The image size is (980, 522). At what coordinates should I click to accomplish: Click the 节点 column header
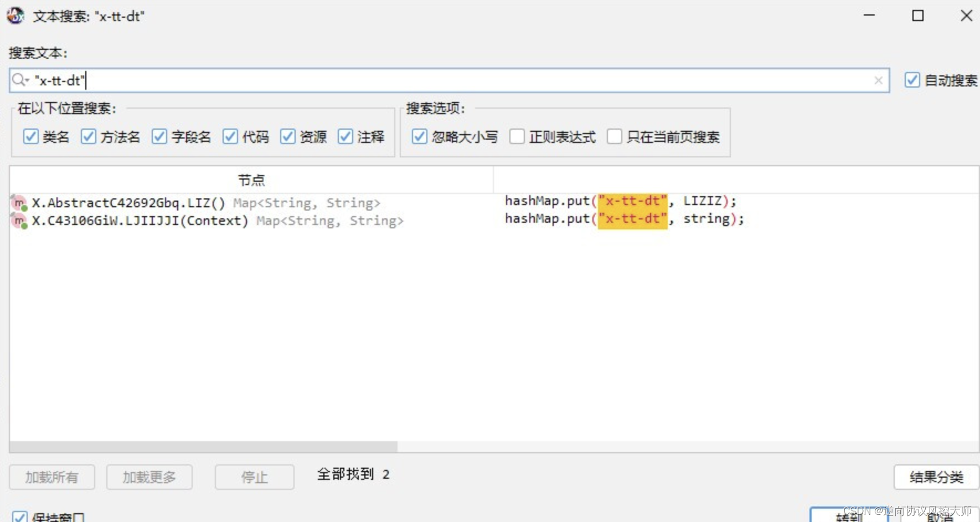pyautogui.click(x=251, y=180)
